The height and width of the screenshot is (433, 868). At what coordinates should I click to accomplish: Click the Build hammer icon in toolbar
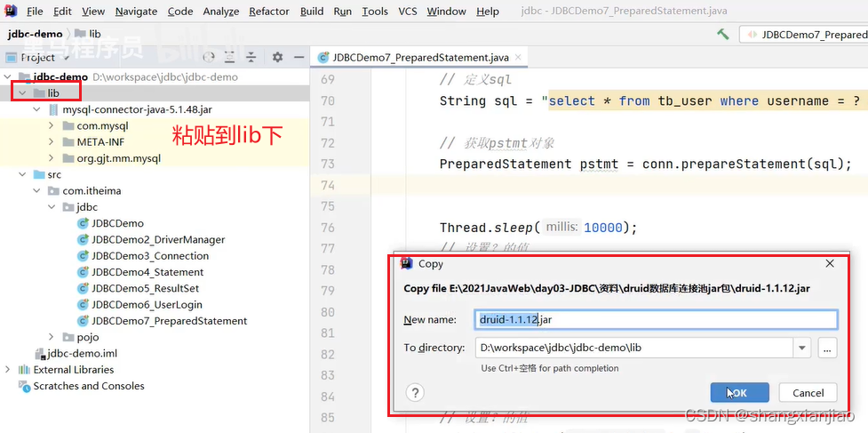pyautogui.click(x=722, y=34)
